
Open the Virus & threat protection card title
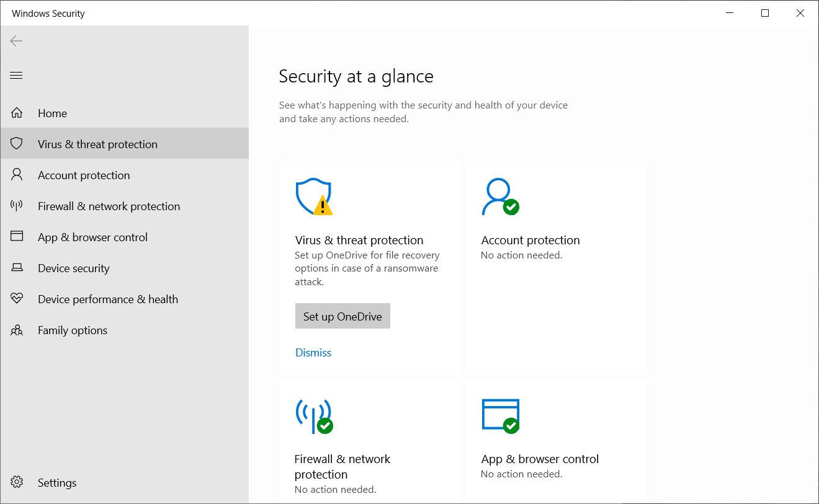[359, 240]
